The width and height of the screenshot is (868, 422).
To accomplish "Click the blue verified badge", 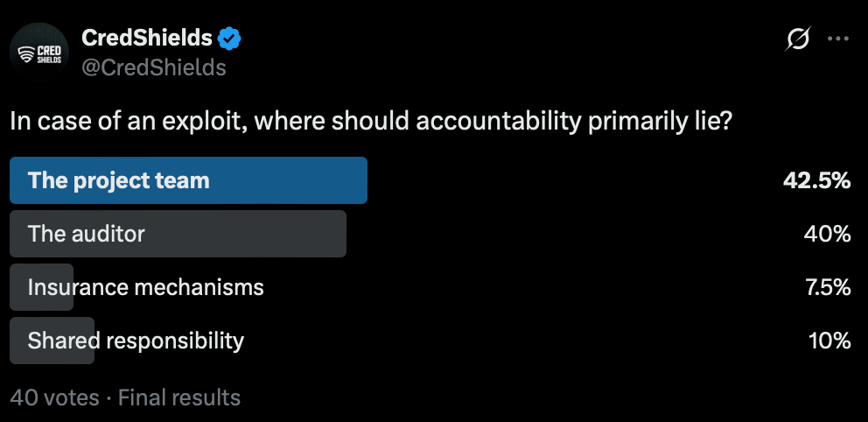I will [x=230, y=39].
